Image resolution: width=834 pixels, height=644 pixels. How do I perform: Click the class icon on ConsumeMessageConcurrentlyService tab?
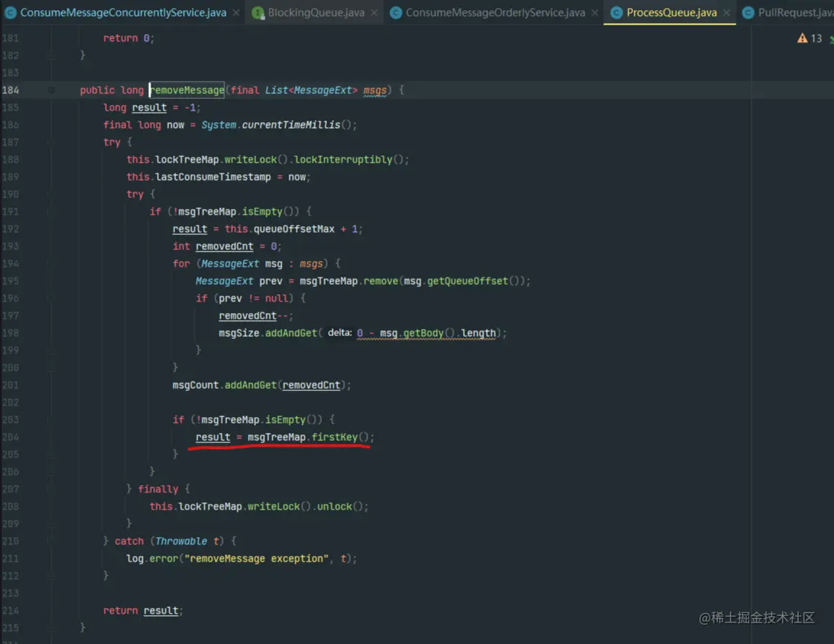10,13
